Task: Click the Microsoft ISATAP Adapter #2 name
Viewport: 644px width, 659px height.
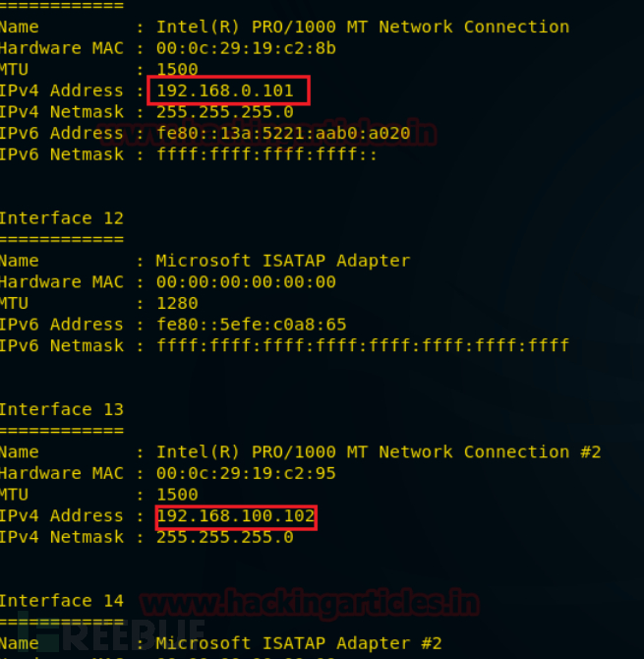Action: pos(299,643)
